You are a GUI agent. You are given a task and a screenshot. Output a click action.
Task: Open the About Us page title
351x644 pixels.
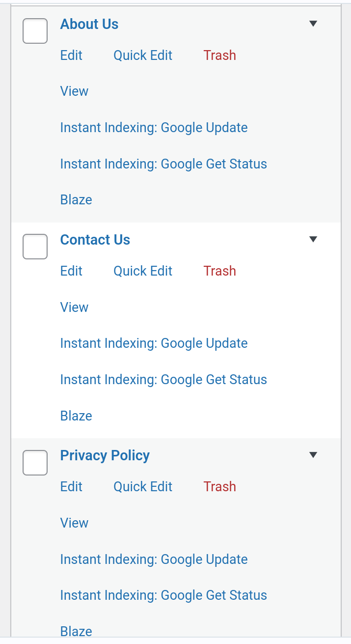89,24
